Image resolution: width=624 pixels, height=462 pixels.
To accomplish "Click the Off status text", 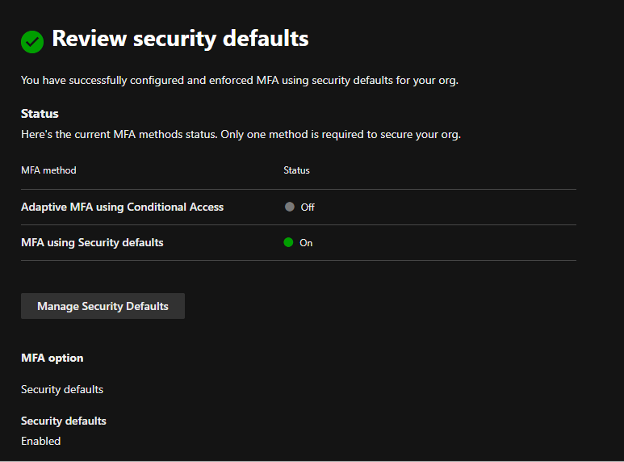I will 308,207.
